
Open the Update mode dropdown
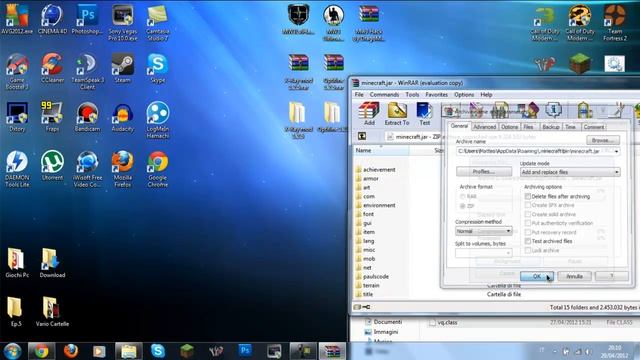(570, 172)
